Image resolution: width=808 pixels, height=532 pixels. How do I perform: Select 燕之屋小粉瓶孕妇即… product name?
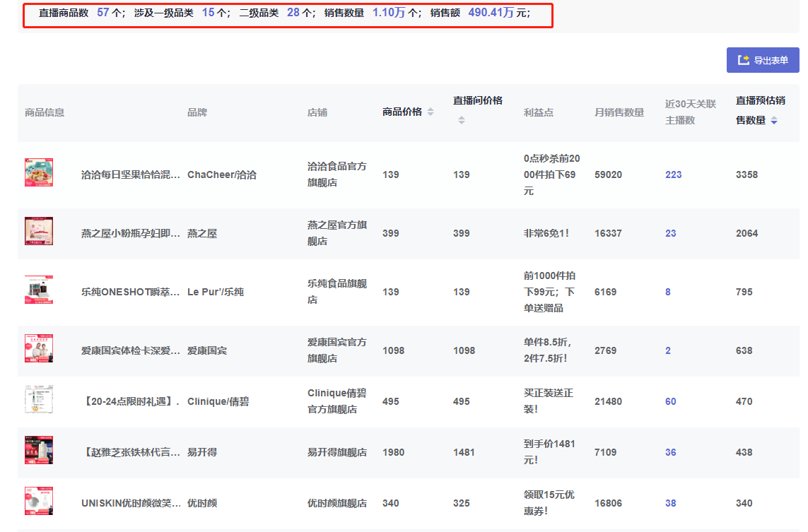coord(130,234)
